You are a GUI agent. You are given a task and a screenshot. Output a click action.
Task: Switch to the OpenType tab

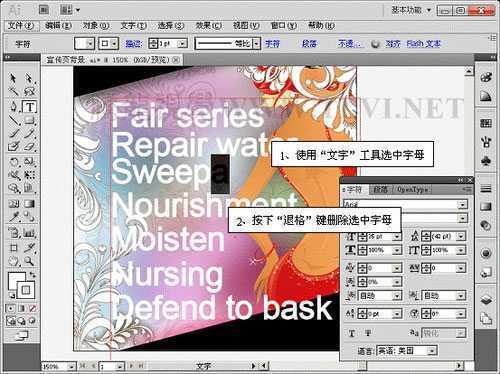(413, 190)
